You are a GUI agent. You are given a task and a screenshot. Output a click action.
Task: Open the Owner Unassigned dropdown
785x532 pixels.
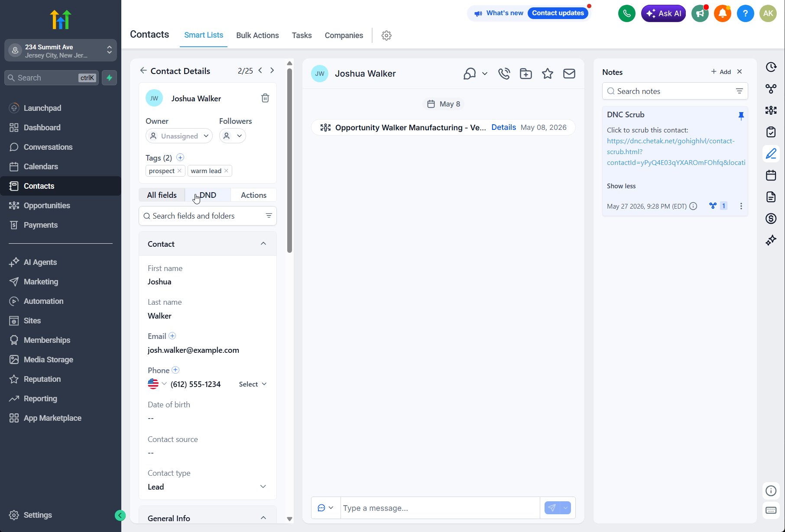click(179, 136)
